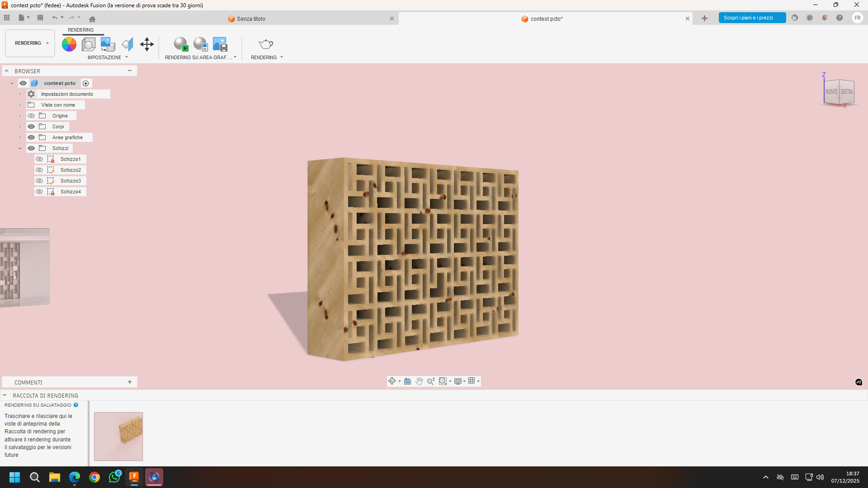Image resolution: width=868 pixels, height=488 pixels.
Task: Open Google Chrome from the taskbar
Action: tap(94, 477)
